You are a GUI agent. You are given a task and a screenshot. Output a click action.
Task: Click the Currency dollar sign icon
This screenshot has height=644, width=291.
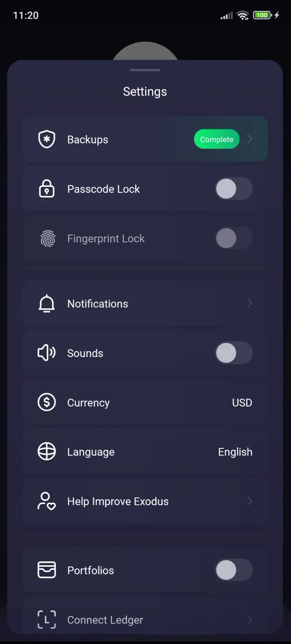coord(46,402)
